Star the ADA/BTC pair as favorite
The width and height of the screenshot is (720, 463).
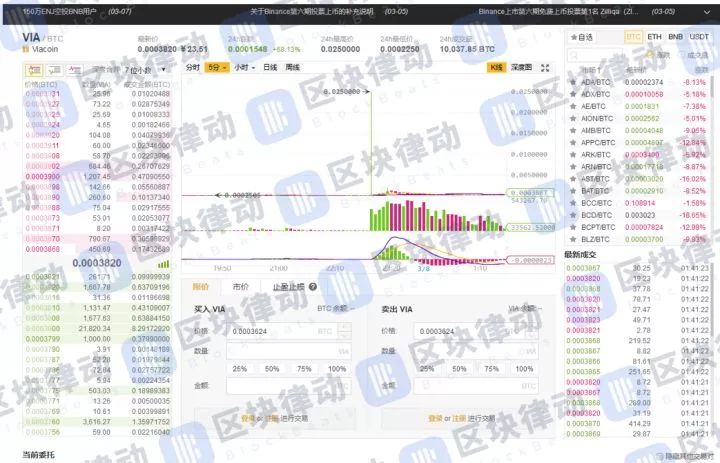coord(572,82)
